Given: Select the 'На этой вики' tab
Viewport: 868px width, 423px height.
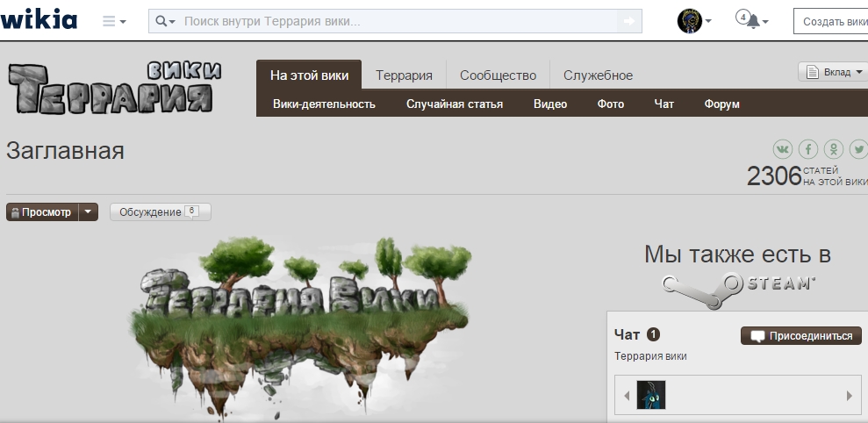Looking at the screenshot, I should [x=309, y=75].
